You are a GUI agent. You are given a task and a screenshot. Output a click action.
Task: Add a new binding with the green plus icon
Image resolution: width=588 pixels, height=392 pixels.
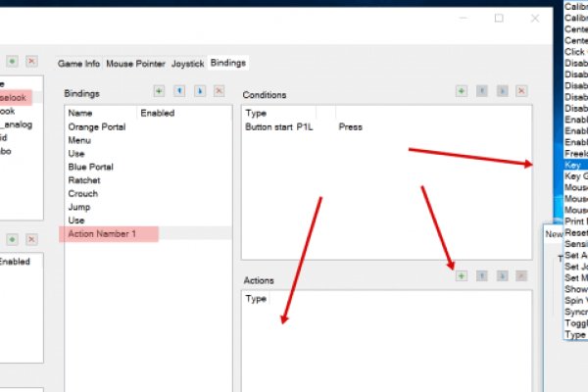[x=160, y=91]
